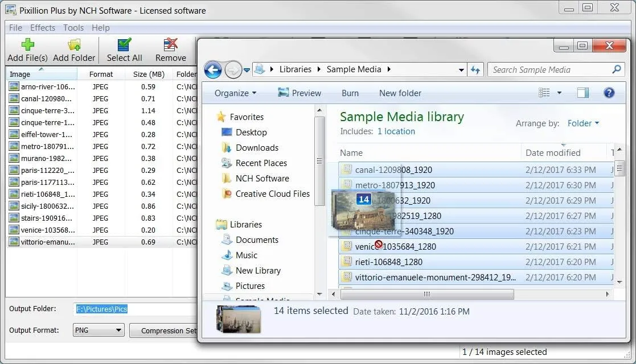The image size is (636, 364).
Task: Click the Music library icon
Action: 227,255
